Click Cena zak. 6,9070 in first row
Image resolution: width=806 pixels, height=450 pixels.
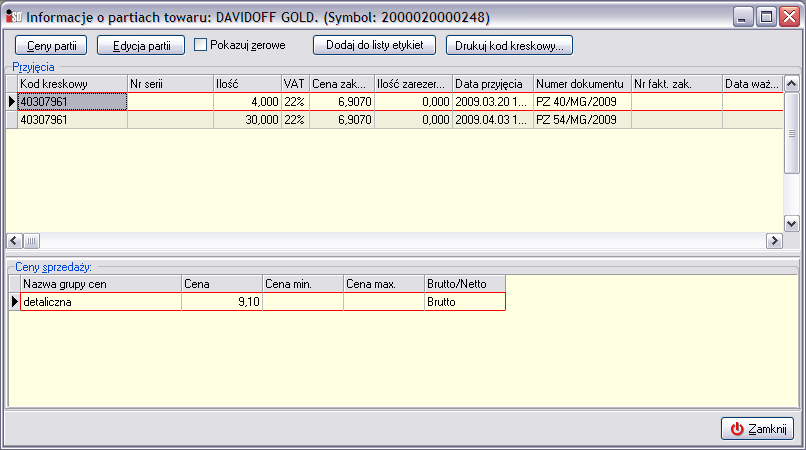[x=342, y=102]
